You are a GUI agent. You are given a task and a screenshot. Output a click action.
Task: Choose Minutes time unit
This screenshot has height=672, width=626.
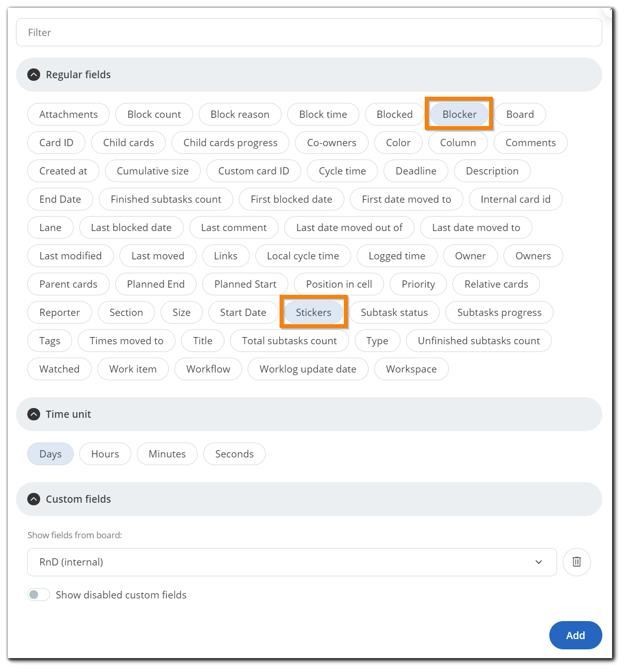point(167,454)
